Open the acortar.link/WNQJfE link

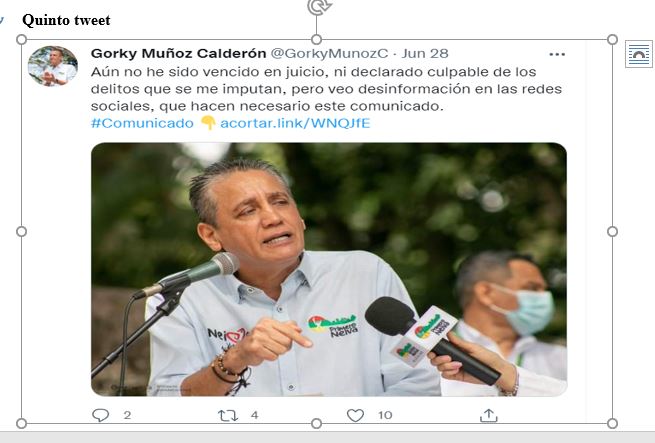pyautogui.click(x=295, y=123)
